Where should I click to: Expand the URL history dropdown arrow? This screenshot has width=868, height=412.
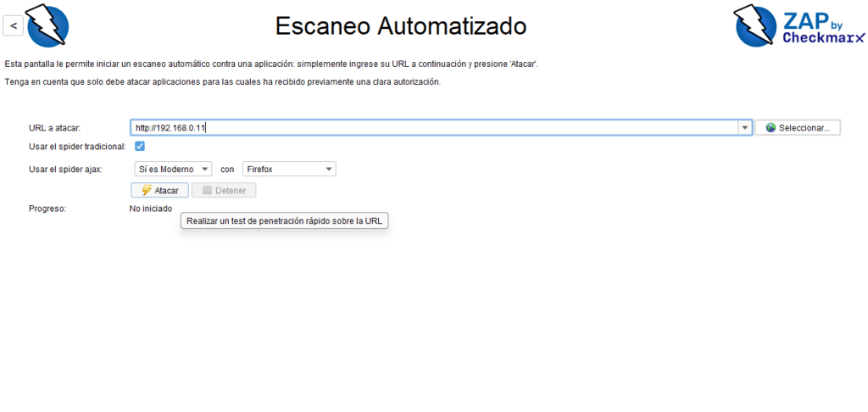[x=745, y=128]
